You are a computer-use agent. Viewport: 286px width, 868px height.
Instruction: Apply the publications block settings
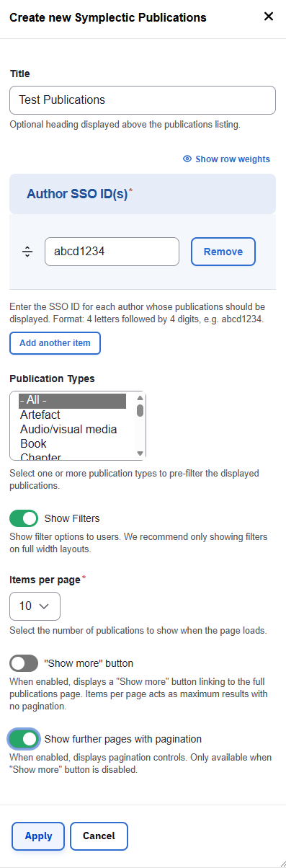point(38,836)
